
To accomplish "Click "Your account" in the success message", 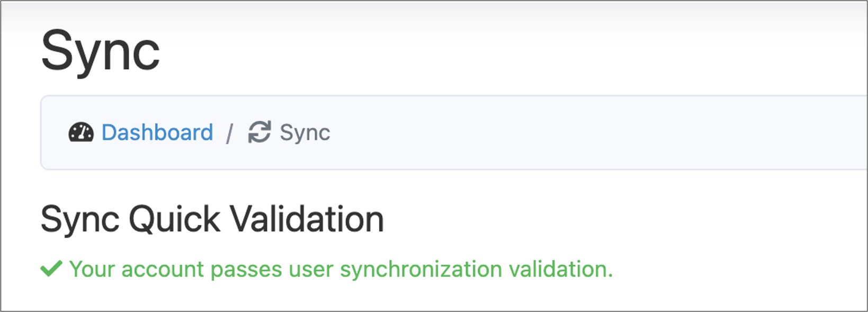I will (136, 269).
